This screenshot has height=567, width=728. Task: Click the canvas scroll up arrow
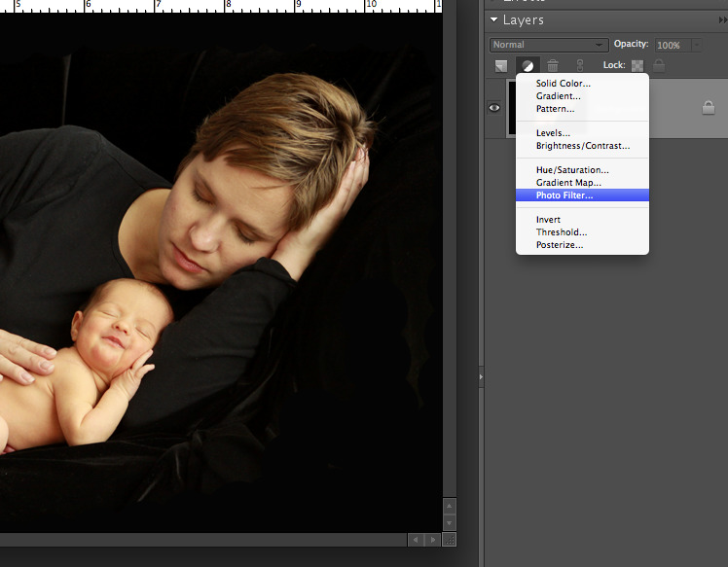point(449,507)
